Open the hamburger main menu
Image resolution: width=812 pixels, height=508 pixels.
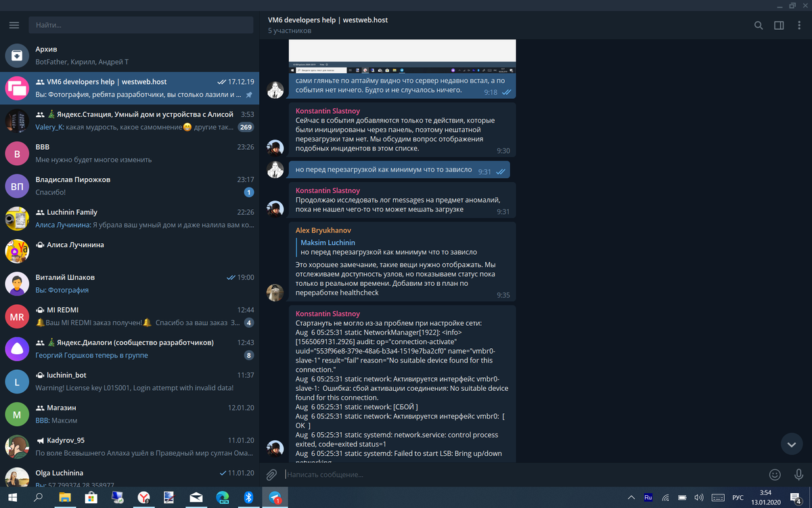(x=14, y=25)
